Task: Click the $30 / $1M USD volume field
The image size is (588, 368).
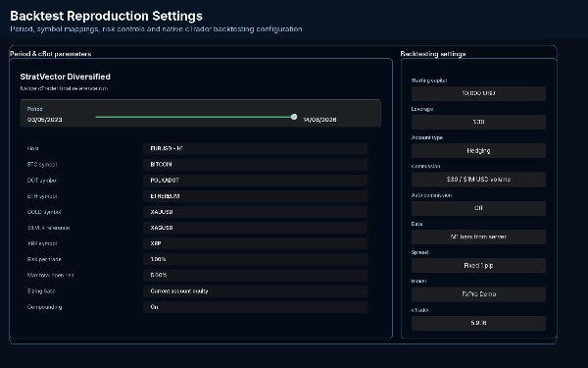Action: pos(478,180)
